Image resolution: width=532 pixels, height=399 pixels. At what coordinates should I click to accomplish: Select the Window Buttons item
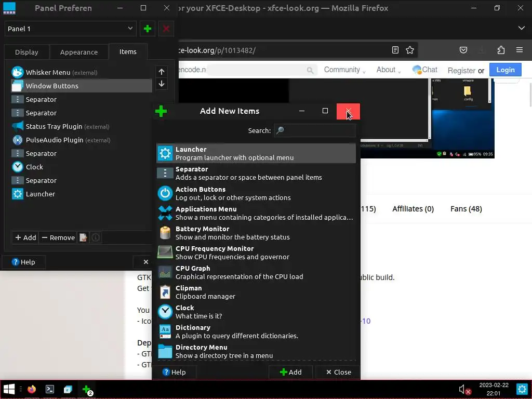tap(82, 86)
